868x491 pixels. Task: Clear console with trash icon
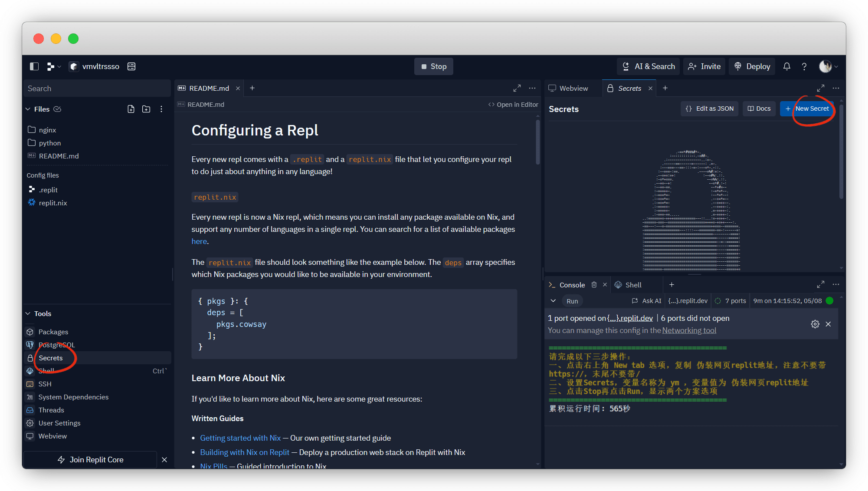594,285
